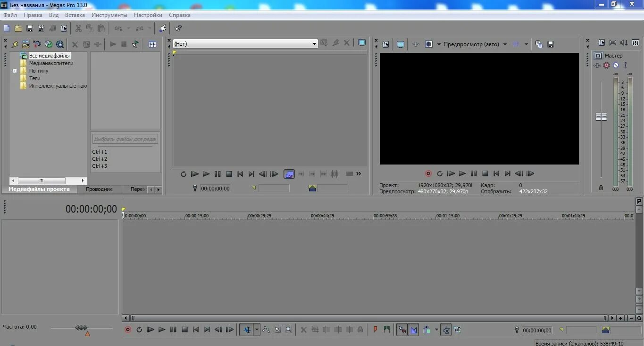Click the Capture Video camera icon
Screen dimensions: 644x346
point(37,44)
